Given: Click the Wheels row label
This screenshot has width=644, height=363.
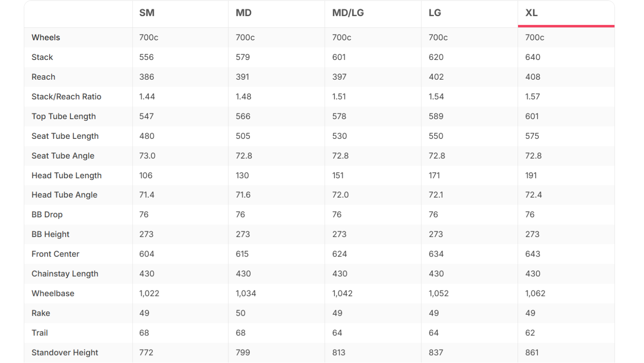Looking at the screenshot, I should coord(46,37).
